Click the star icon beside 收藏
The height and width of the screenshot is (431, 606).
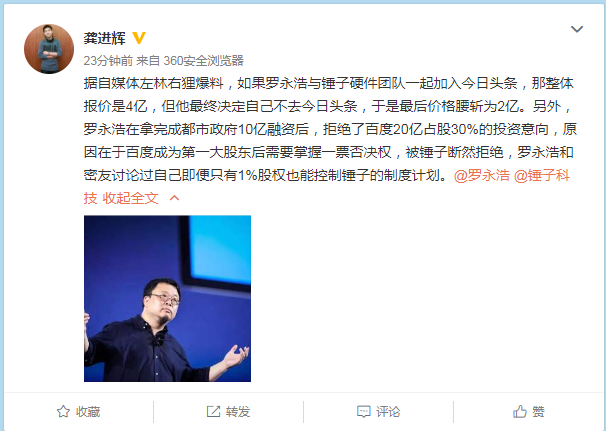[63, 411]
